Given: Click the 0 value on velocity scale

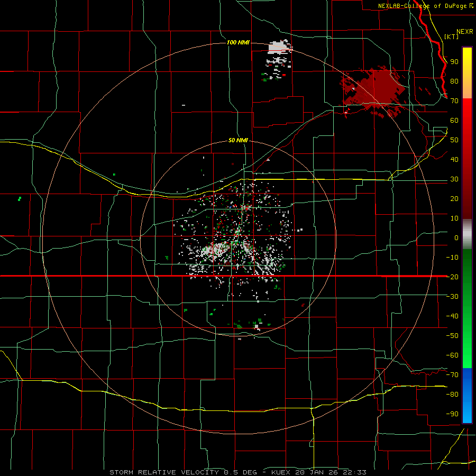Looking at the screenshot, I should pyautogui.click(x=456, y=237).
